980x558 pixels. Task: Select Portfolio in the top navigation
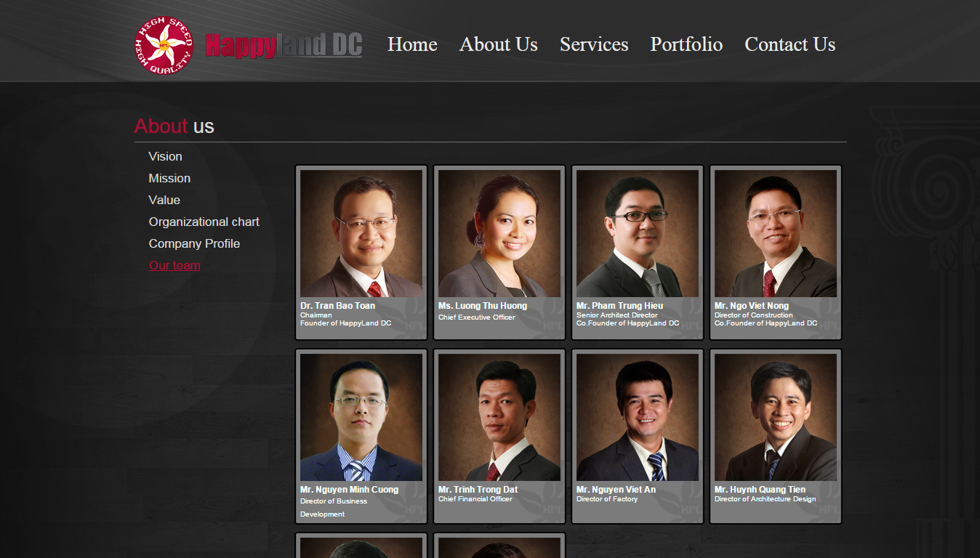686,44
